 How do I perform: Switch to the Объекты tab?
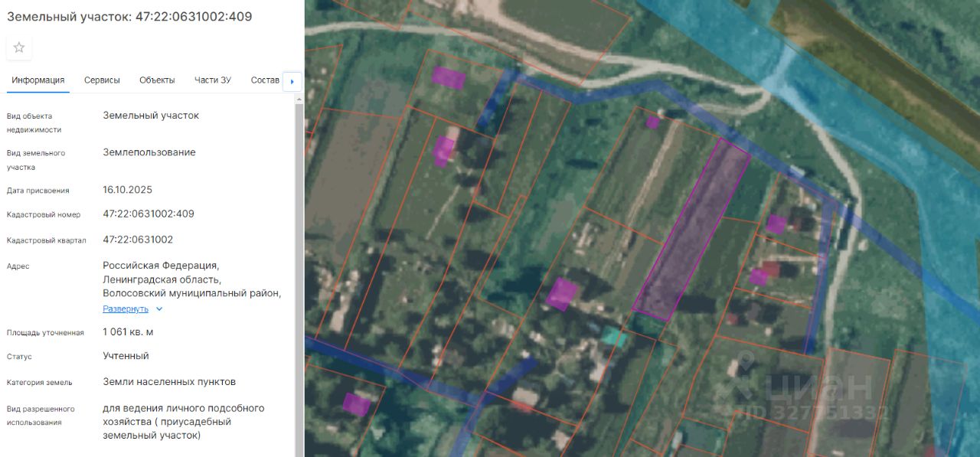(157, 80)
